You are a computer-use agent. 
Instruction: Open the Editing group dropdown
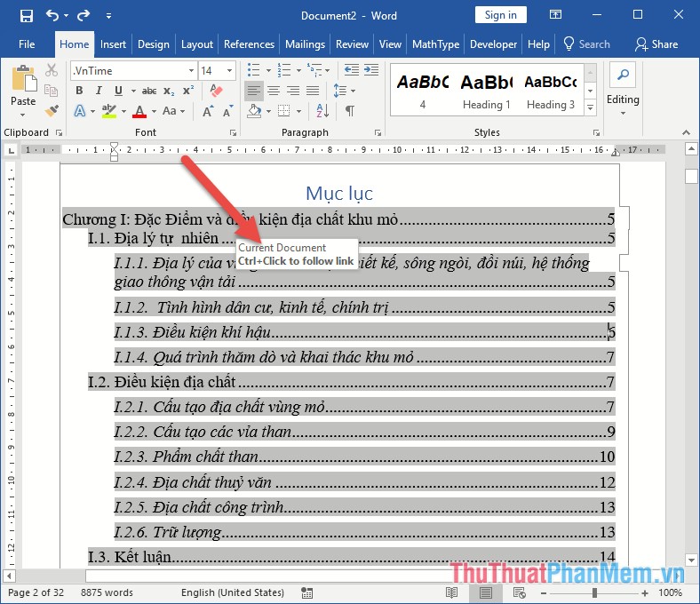623,90
